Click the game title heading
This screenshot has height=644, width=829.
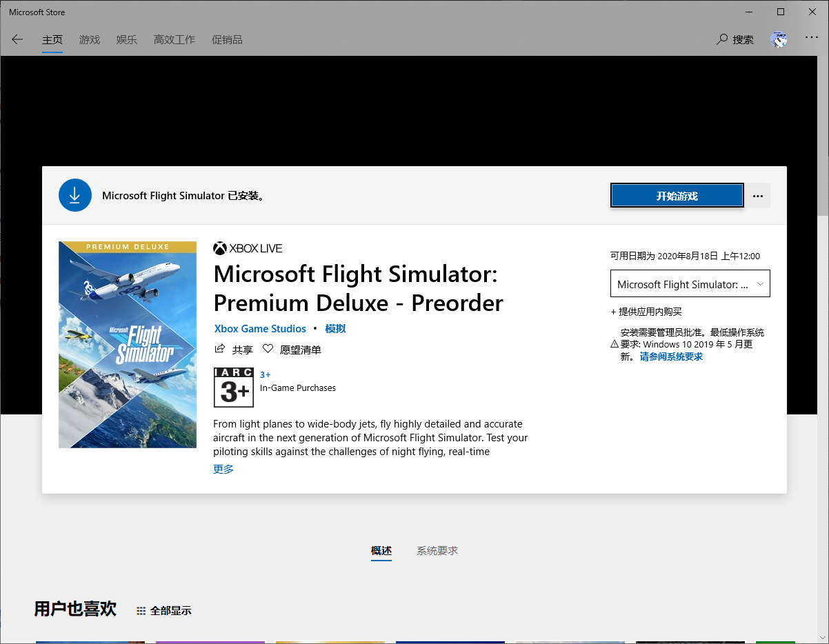(358, 288)
